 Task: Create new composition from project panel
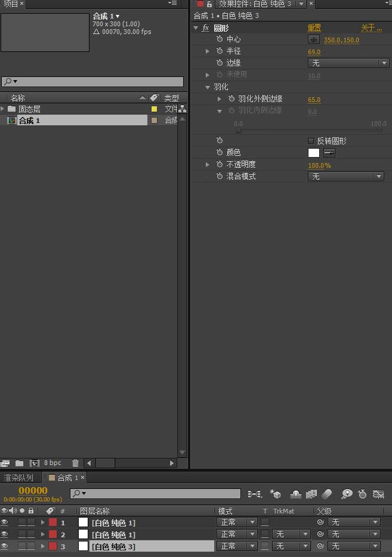coord(35,463)
